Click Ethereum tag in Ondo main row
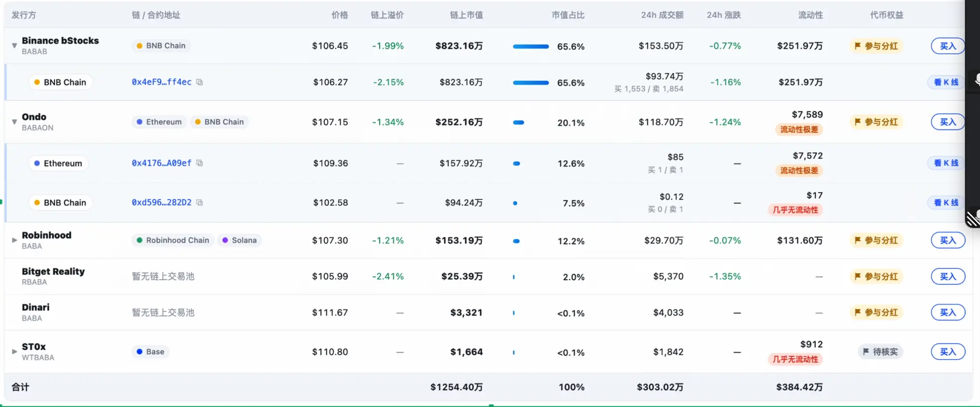The height and width of the screenshot is (407, 980). click(x=159, y=122)
